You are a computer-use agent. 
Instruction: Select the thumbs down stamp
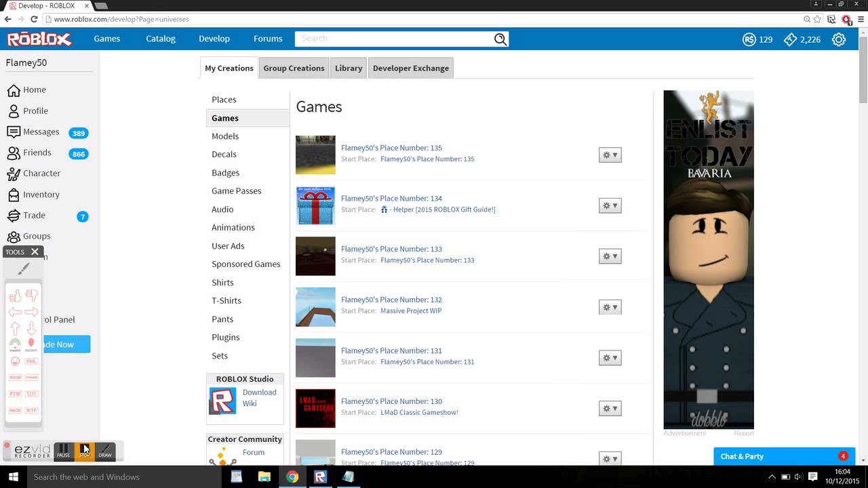point(31,296)
